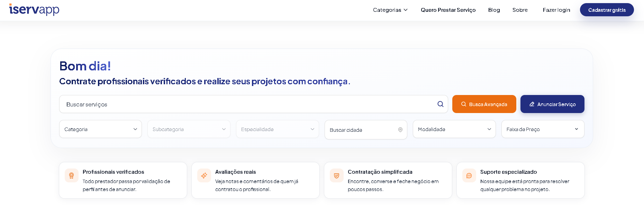Follow the Fazer login link

point(556,10)
